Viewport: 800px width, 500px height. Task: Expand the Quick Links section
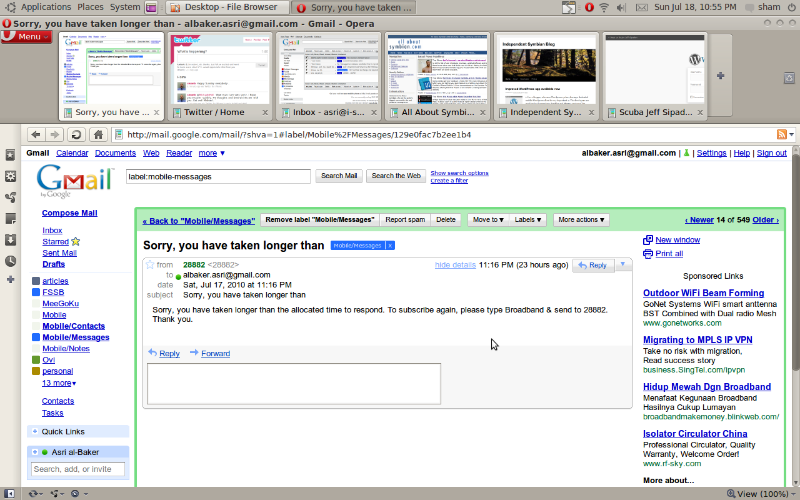[35, 431]
